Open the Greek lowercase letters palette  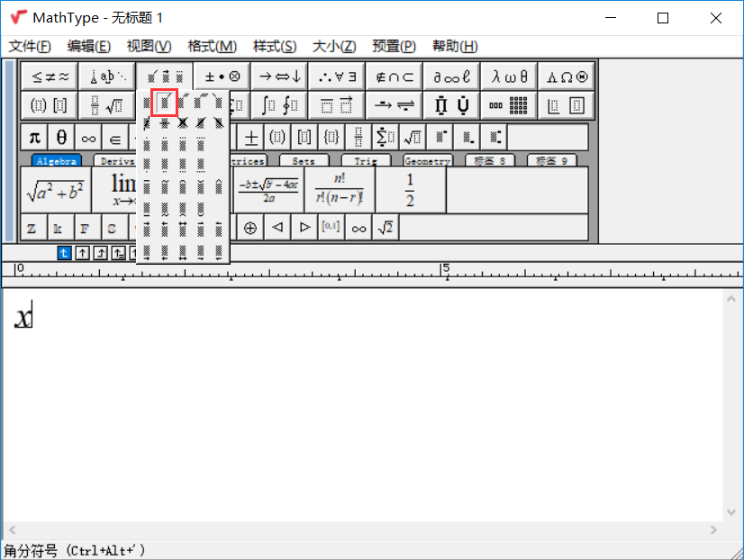(x=509, y=76)
